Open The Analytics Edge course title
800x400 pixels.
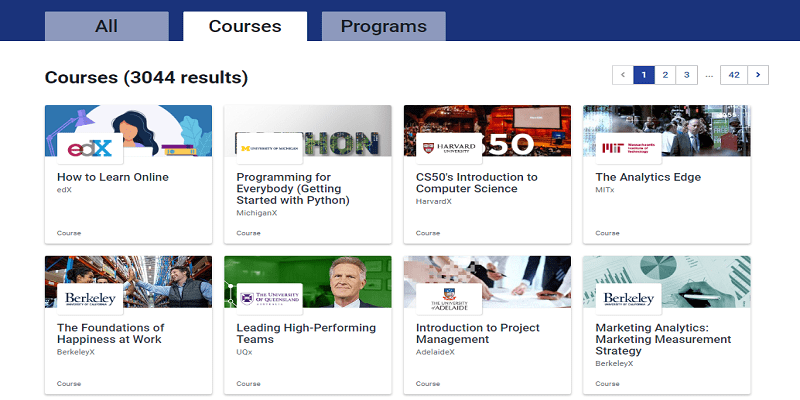pyautogui.click(x=648, y=177)
